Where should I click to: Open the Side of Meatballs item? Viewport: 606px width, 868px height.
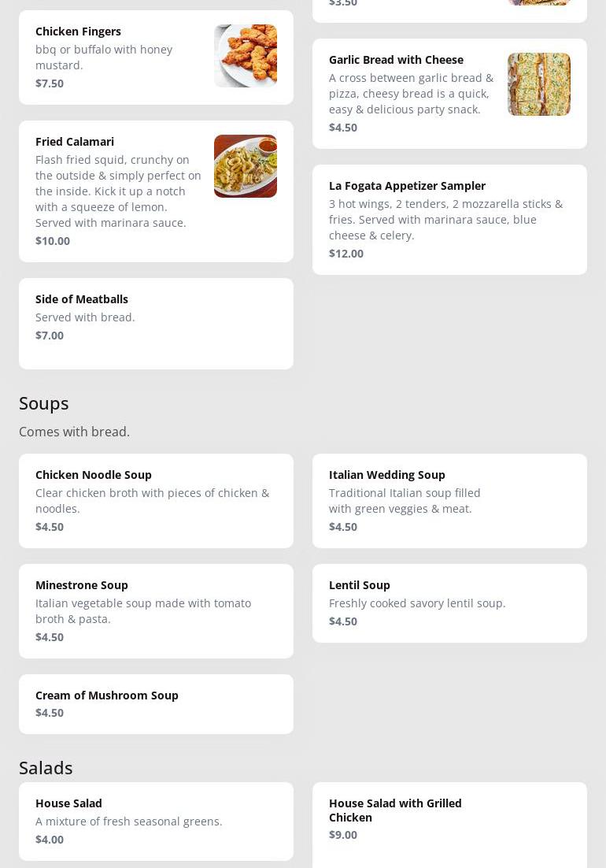82,299
